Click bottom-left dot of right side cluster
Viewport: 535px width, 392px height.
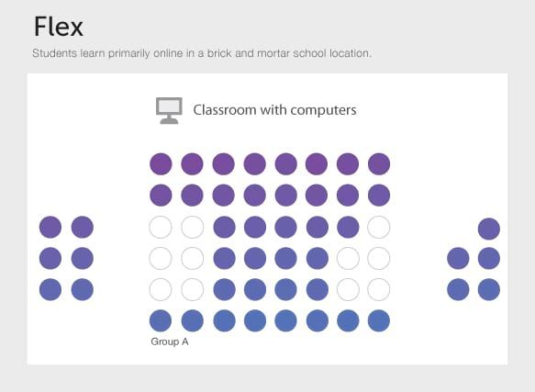[458, 289]
